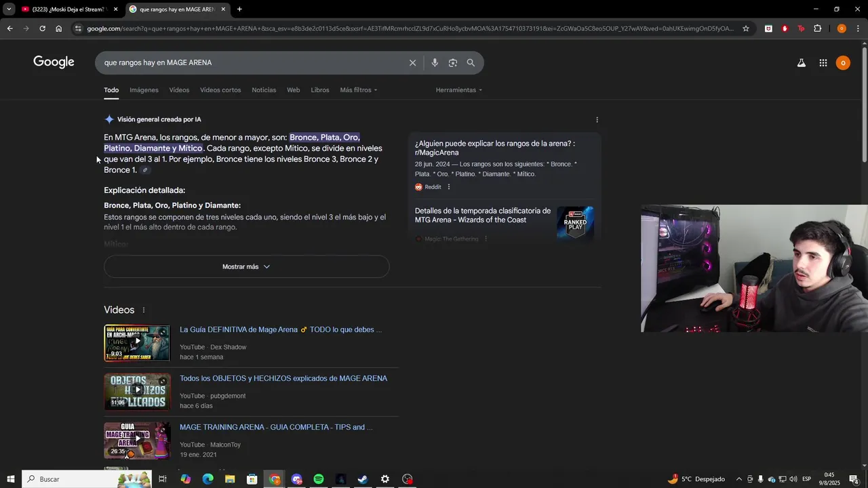This screenshot has height=488, width=868.
Task: Open Search Labs flask icon
Action: tap(801, 63)
